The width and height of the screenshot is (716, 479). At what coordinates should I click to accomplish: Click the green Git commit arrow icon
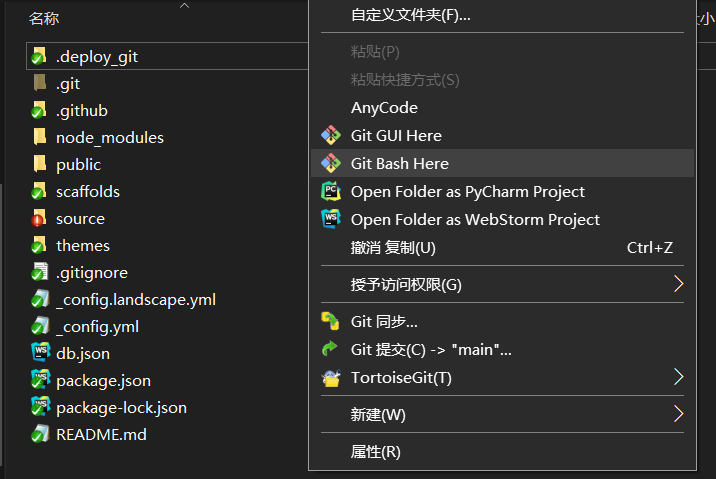pyautogui.click(x=330, y=349)
